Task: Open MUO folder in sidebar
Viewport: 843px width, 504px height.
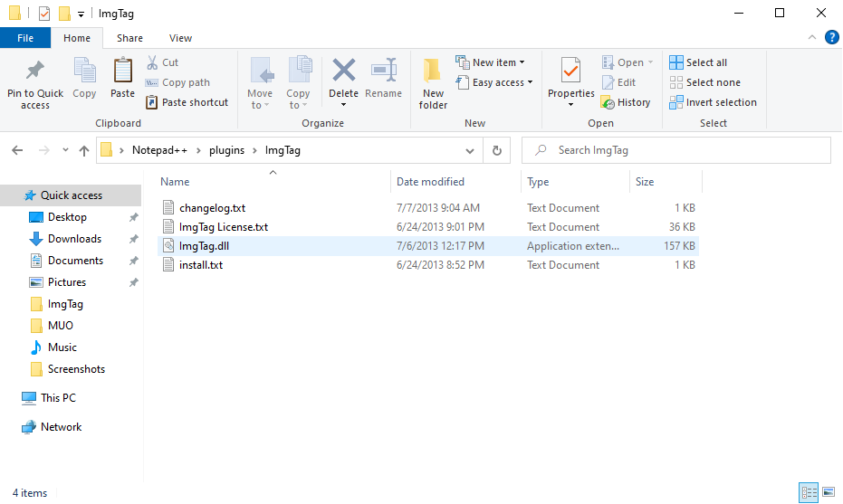Action: [x=60, y=326]
